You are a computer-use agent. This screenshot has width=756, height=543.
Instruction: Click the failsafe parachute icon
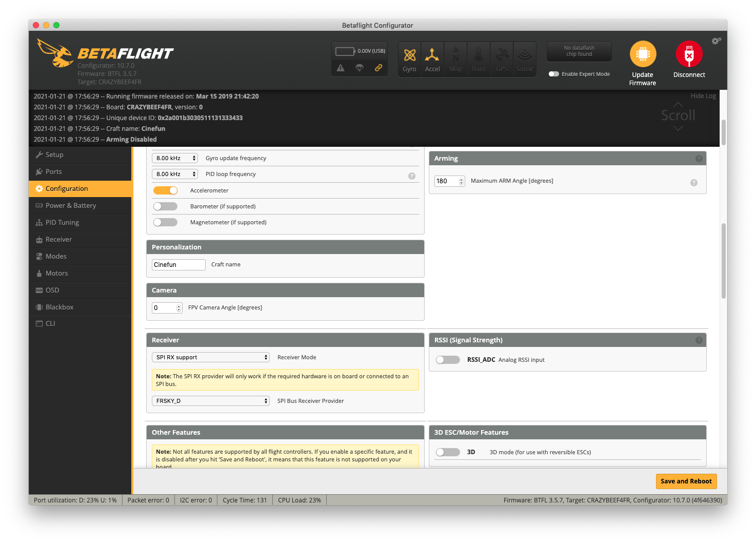(x=360, y=68)
